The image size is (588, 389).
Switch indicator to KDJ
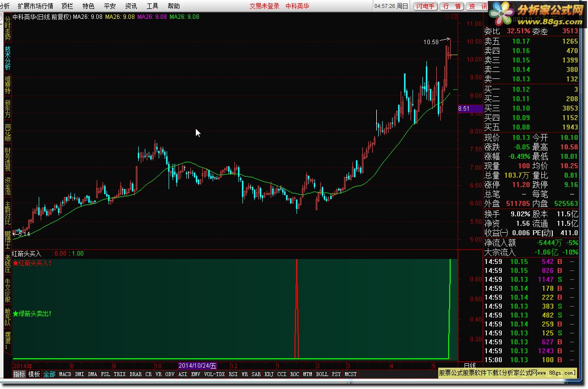tap(269, 374)
